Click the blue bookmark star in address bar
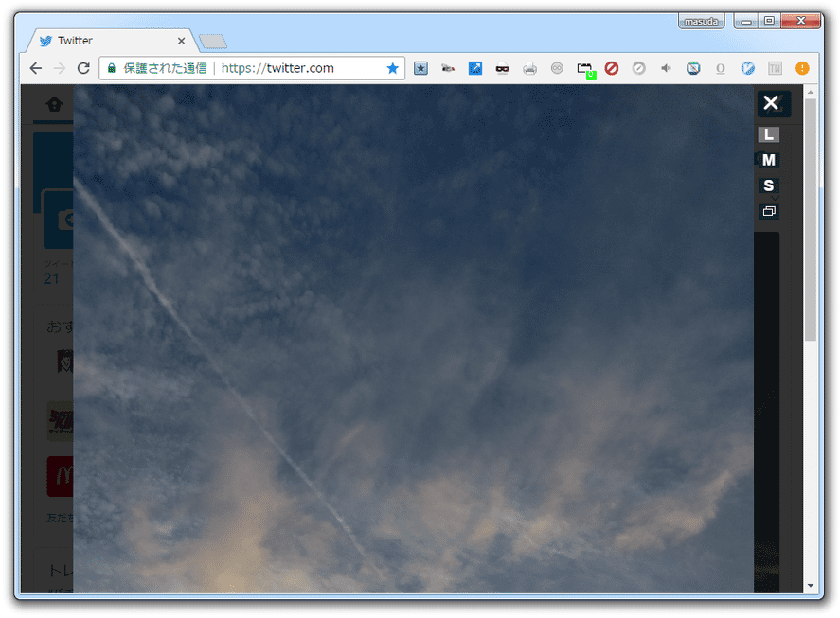The width and height of the screenshot is (840, 618). click(x=392, y=68)
